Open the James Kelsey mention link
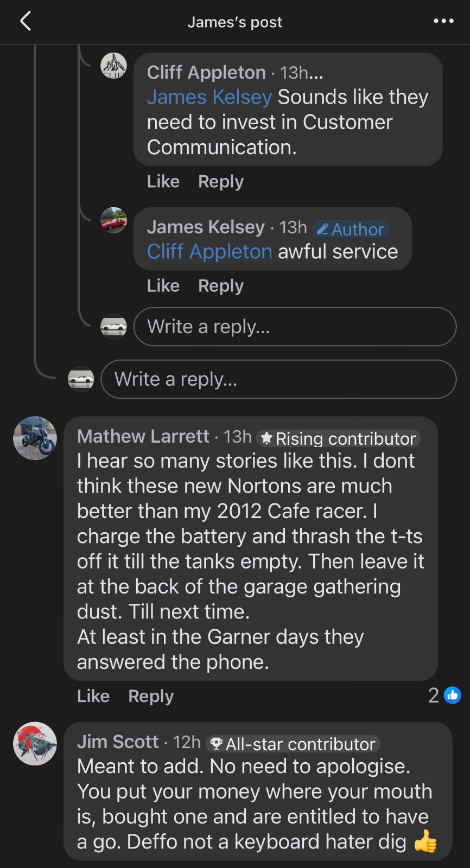The height and width of the screenshot is (868, 470). (209, 97)
